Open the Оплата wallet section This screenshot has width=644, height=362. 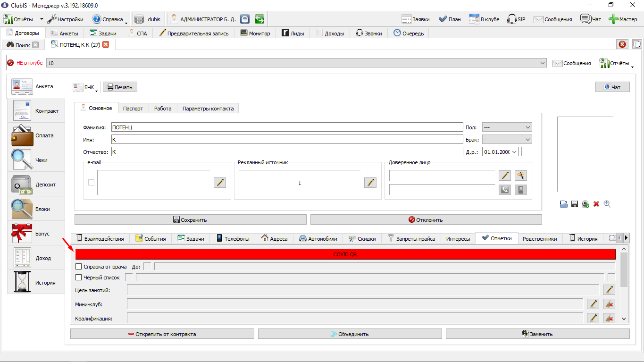[36, 135]
